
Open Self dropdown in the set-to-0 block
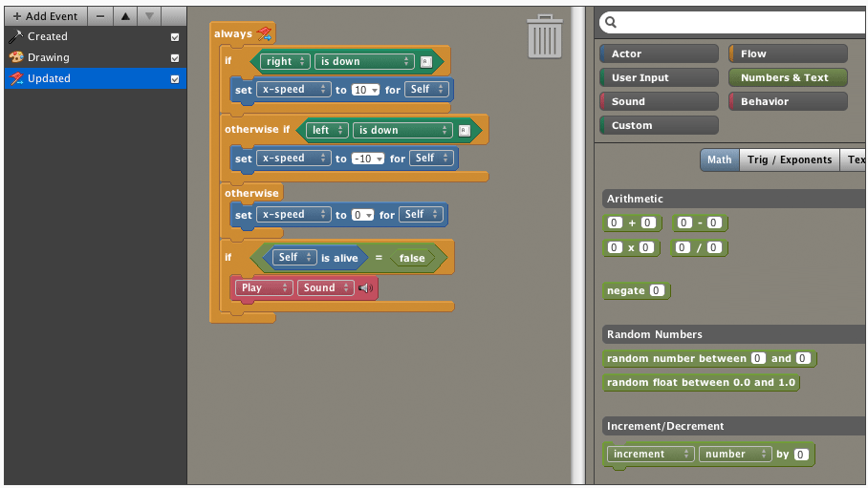click(422, 214)
